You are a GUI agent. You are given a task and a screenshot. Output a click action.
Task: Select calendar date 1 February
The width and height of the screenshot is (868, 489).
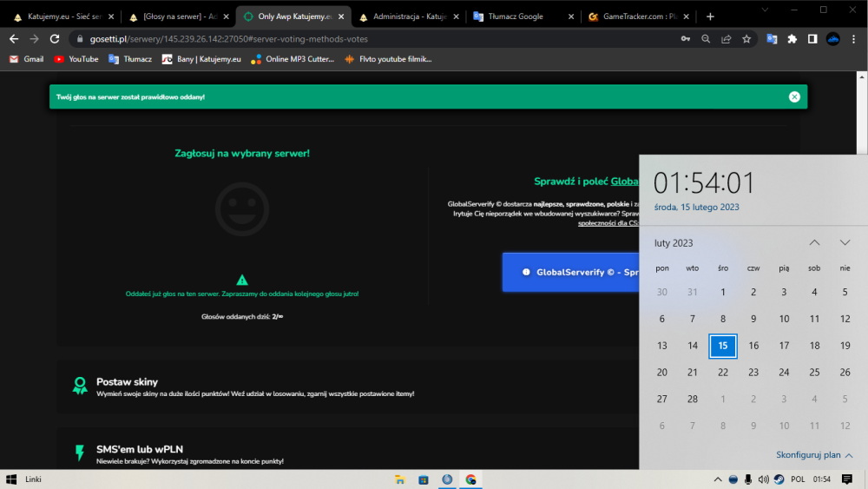[x=723, y=293]
